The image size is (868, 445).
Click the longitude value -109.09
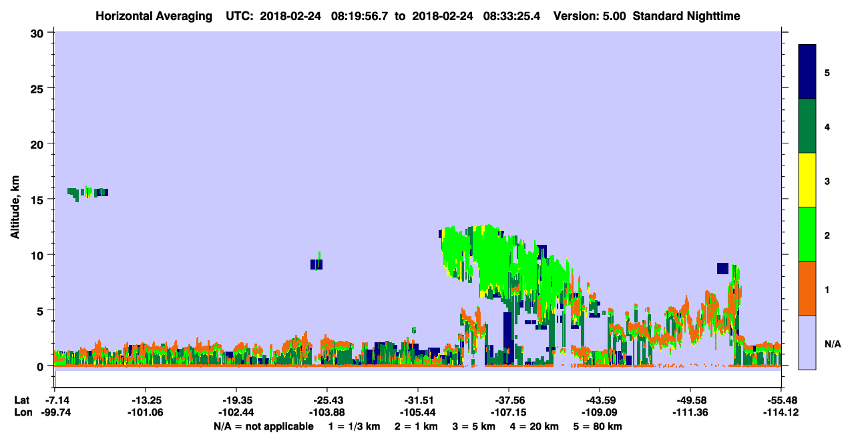599,412
